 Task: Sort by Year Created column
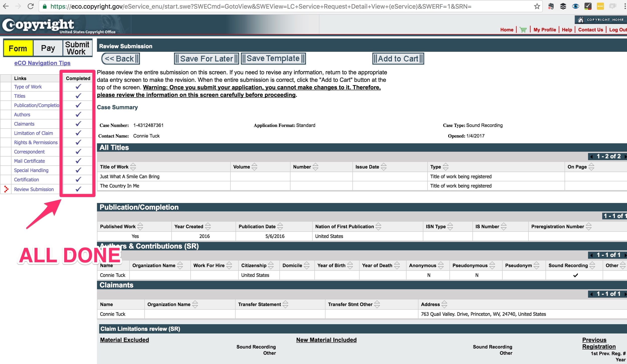[208, 226]
